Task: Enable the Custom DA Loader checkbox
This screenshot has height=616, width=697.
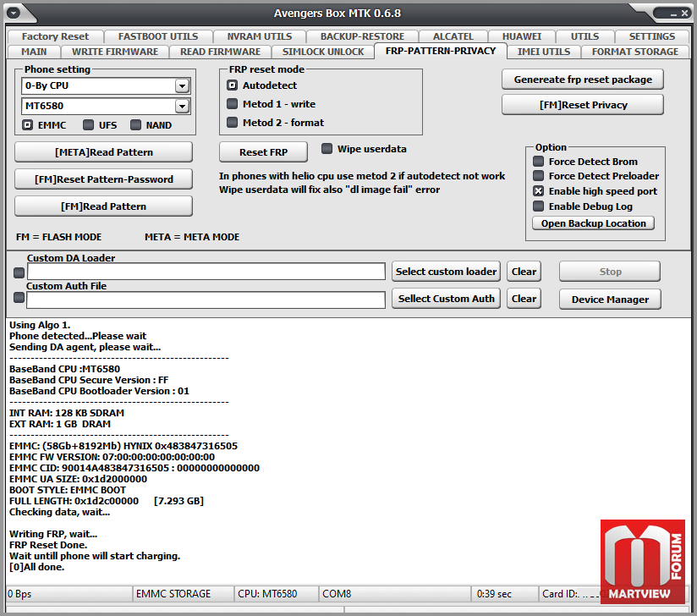Action: tap(19, 272)
